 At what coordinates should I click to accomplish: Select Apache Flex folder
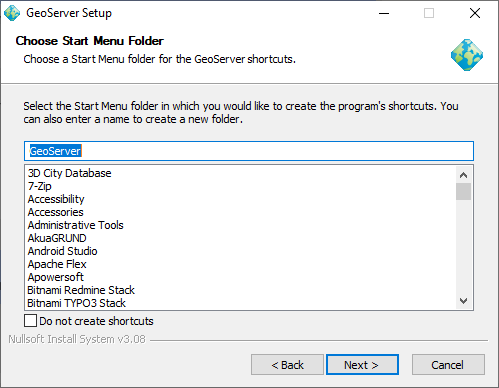point(57,264)
